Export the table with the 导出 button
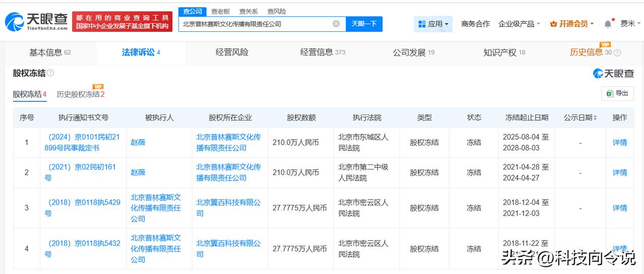The width and height of the screenshot is (644, 274). click(617, 93)
